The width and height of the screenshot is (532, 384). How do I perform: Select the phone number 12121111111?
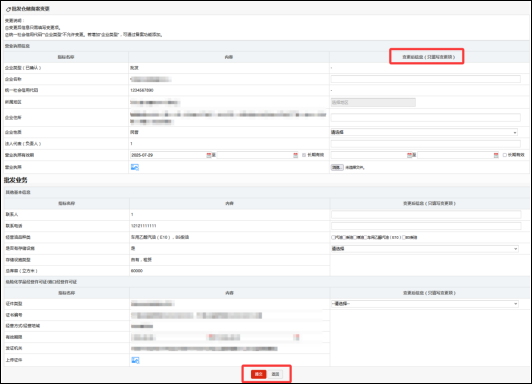click(144, 226)
